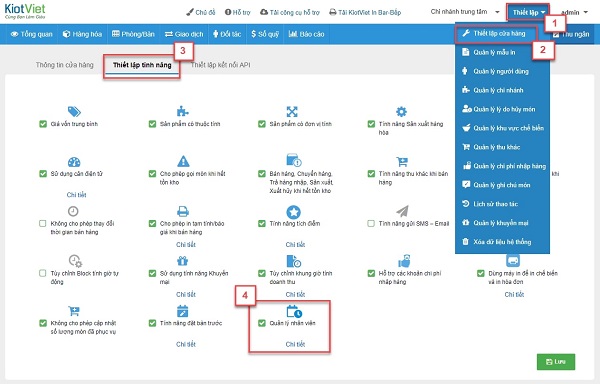Click the warning triangle icon above Cho phép gọi món
The image size is (600, 384).
183,161
